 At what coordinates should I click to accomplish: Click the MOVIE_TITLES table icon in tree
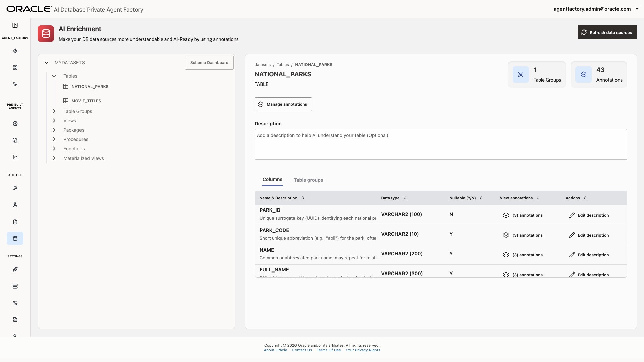coord(66,101)
